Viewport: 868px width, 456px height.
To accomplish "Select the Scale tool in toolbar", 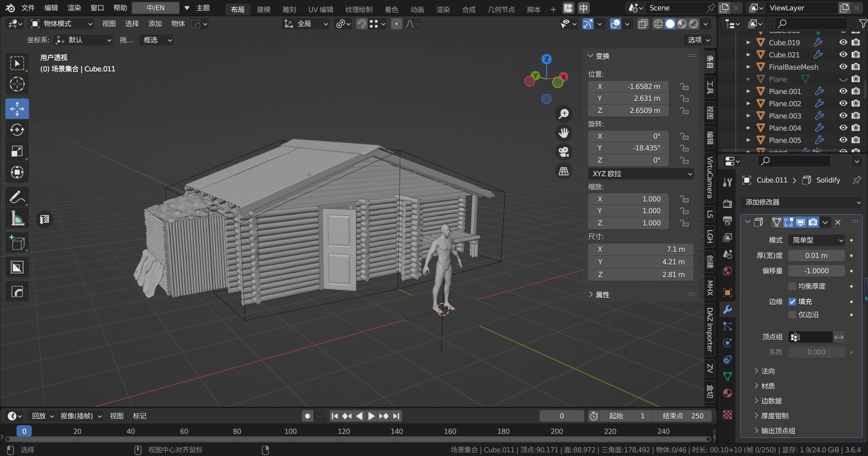I will [x=17, y=151].
